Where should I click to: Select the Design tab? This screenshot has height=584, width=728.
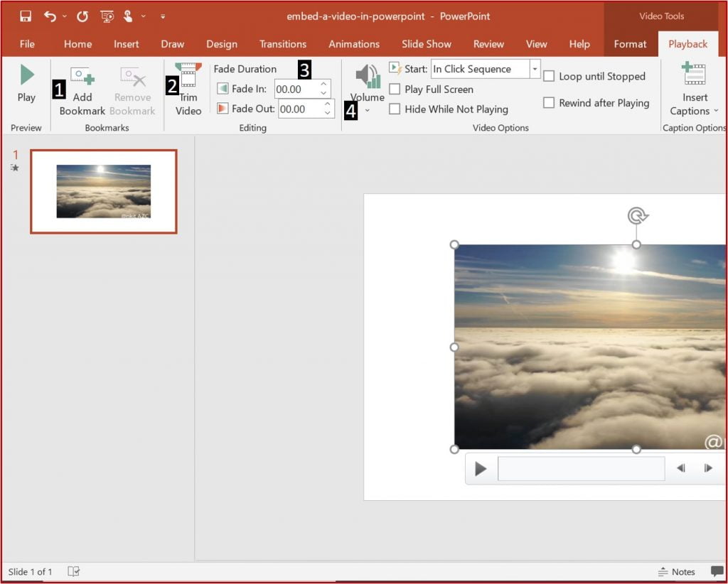point(222,44)
